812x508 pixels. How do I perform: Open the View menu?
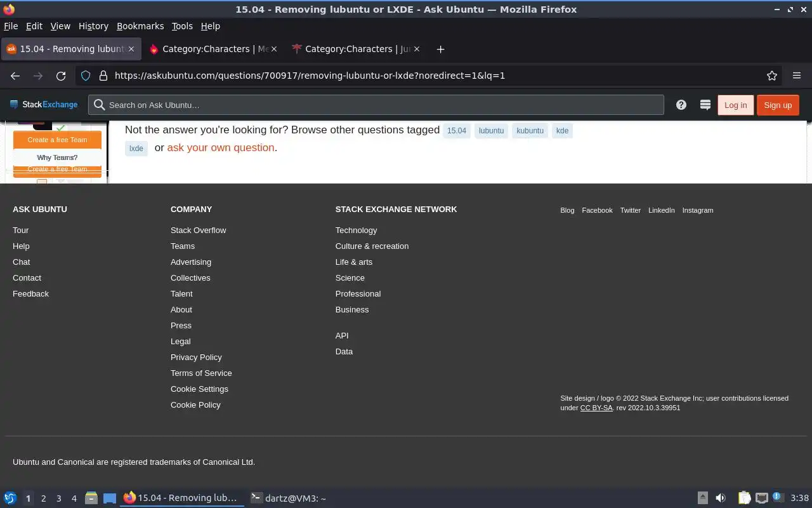click(x=60, y=26)
